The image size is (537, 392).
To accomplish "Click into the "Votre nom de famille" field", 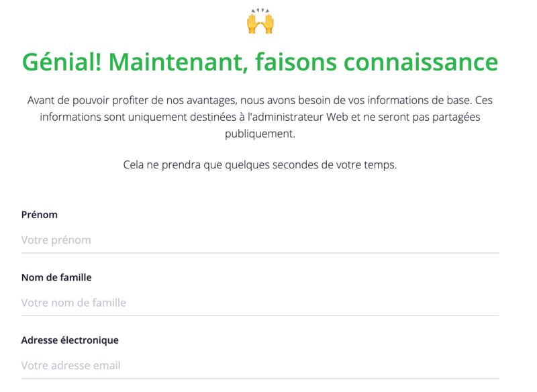I will [x=260, y=303].
